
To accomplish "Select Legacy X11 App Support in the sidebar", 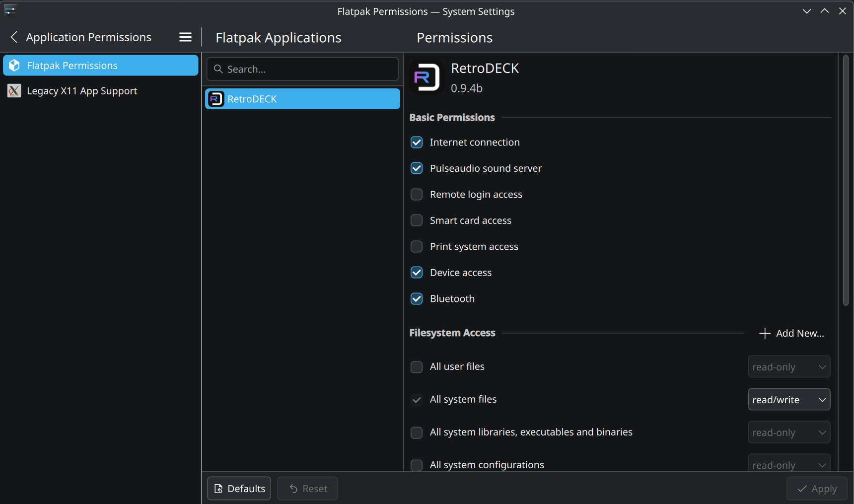I will (x=101, y=91).
